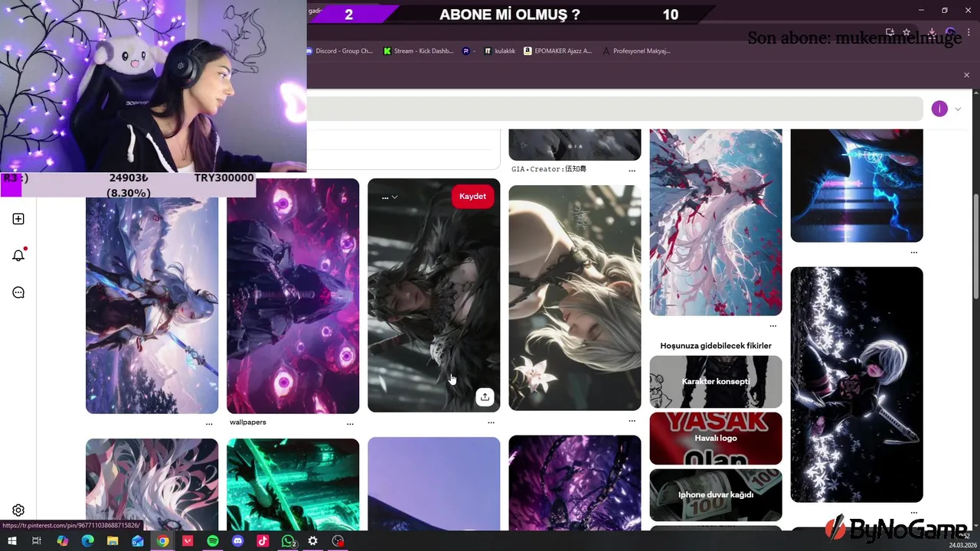This screenshot has width=980, height=551.
Task: Open board selector dropdown on hovered pin
Action: tap(390, 197)
